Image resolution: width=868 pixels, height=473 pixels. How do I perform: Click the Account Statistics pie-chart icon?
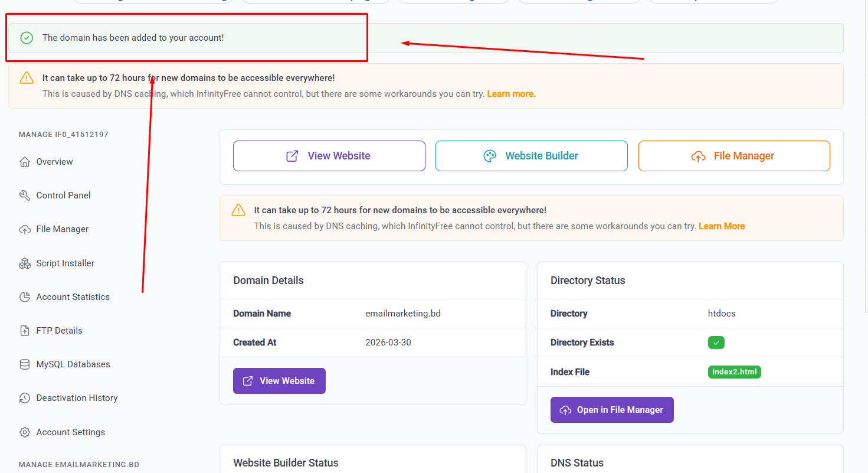tap(25, 296)
